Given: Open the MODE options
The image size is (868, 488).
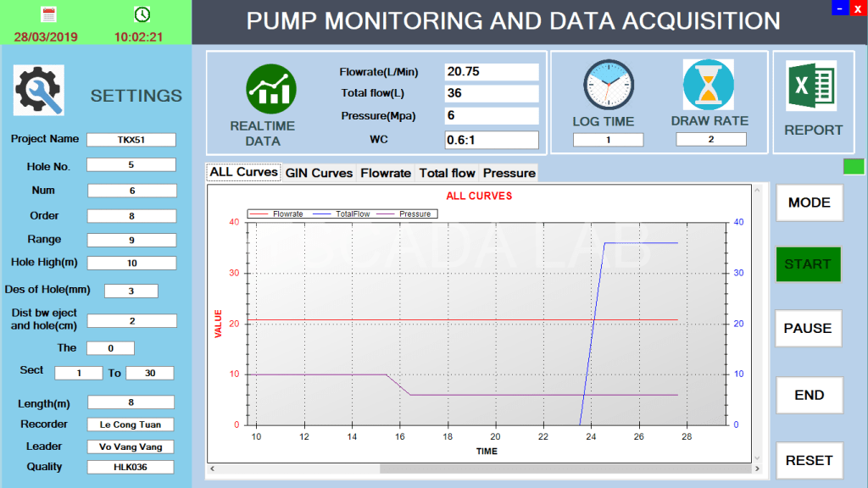Looking at the screenshot, I should (x=809, y=203).
